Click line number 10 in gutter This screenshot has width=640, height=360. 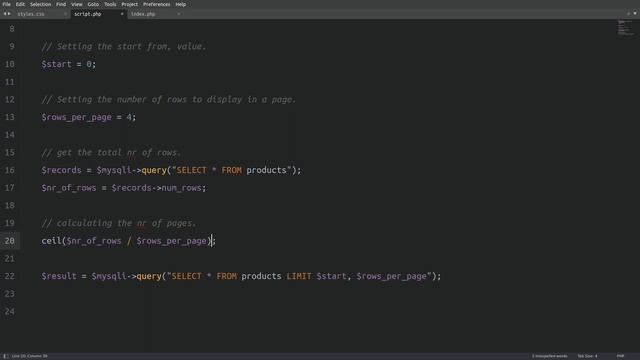click(9, 64)
